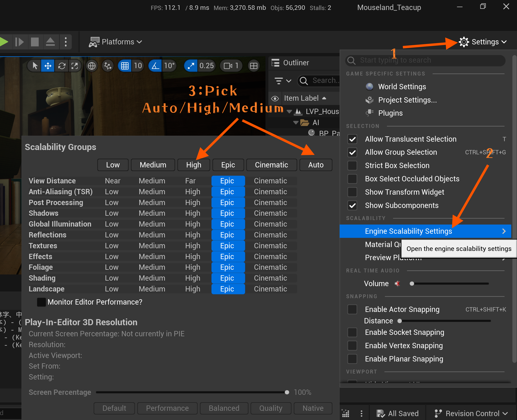Open Engine Scalability Settings submenu

point(425,231)
